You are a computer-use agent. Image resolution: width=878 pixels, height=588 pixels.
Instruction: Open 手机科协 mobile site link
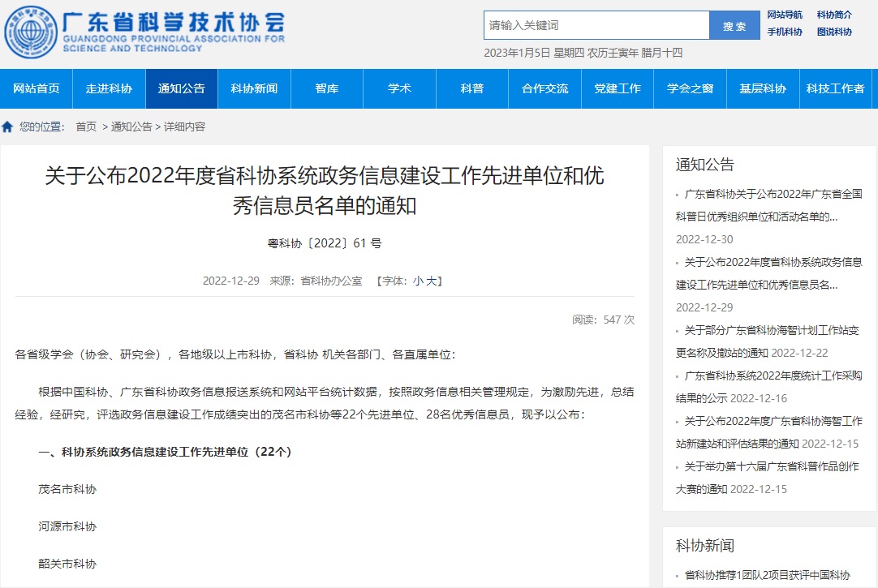(785, 32)
